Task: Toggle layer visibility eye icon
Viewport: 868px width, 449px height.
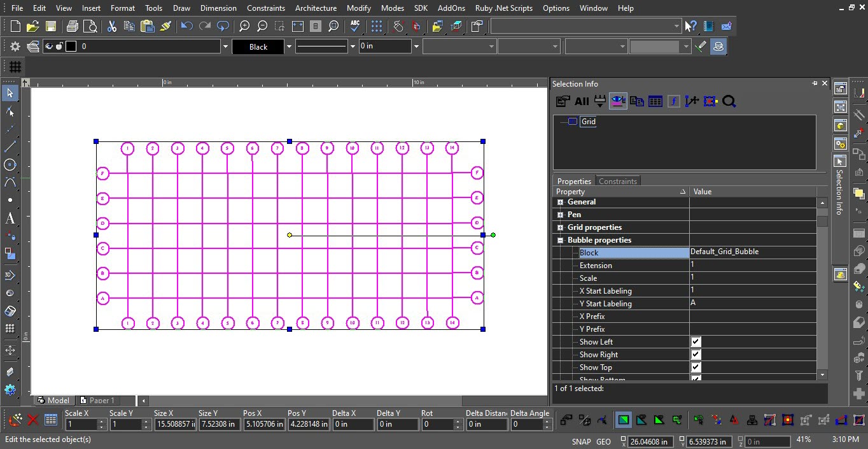Action: [48, 46]
